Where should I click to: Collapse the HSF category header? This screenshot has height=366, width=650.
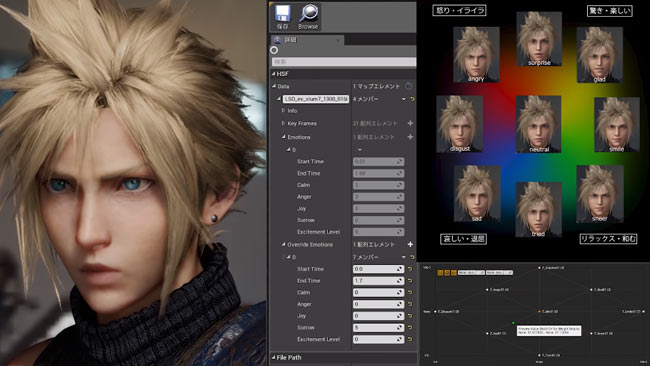(x=274, y=74)
